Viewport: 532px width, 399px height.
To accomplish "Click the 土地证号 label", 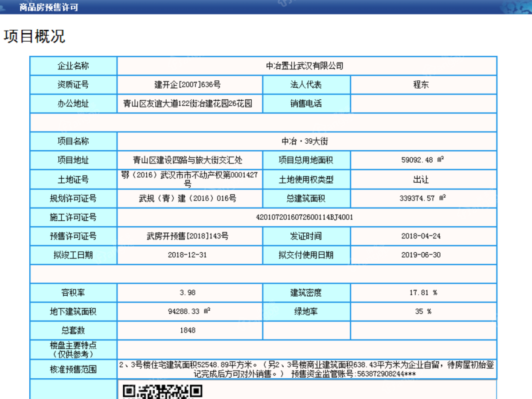I will 73,180.
